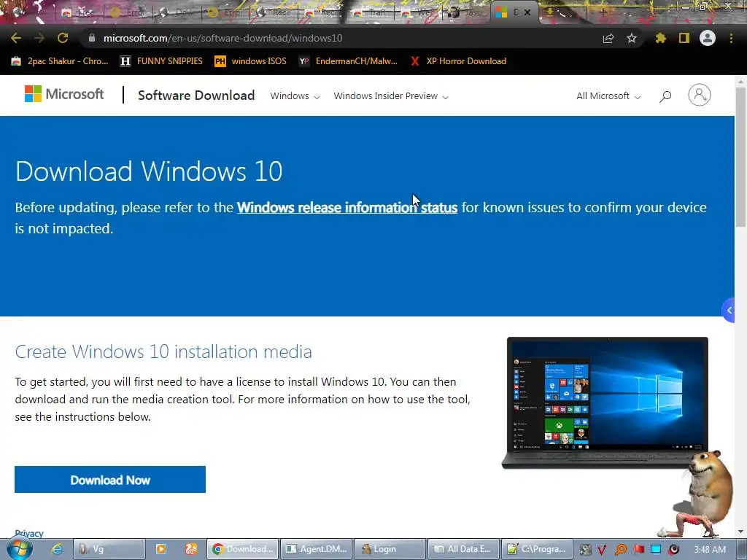Click the Create Windows 10 installation media heading
Image resolution: width=747 pixels, height=560 pixels.
pyautogui.click(x=163, y=351)
